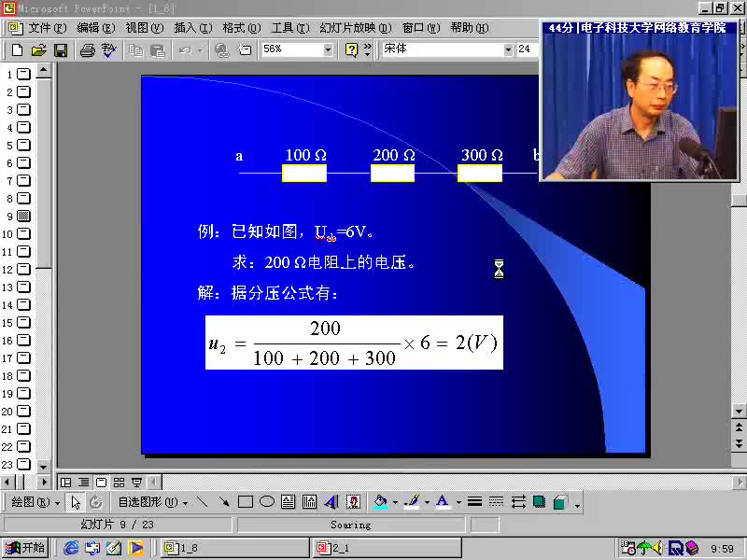Open the 56% zoom dropdown arrow
The width and height of the screenshot is (747, 560).
tap(328, 49)
